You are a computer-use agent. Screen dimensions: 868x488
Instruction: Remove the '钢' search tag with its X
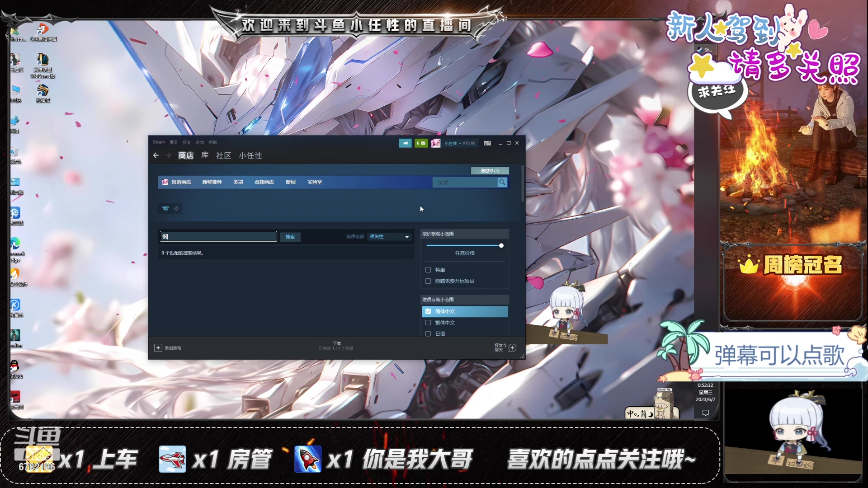tap(176, 208)
